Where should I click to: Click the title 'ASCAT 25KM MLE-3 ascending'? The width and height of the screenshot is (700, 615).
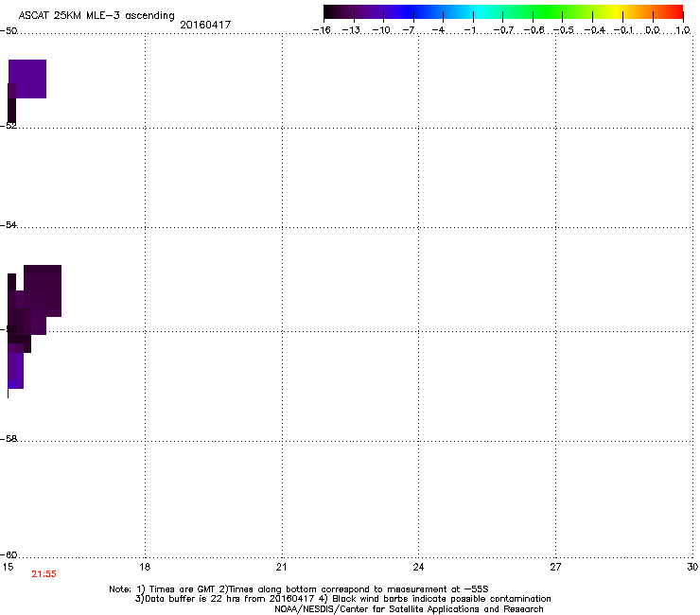[96, 16]
